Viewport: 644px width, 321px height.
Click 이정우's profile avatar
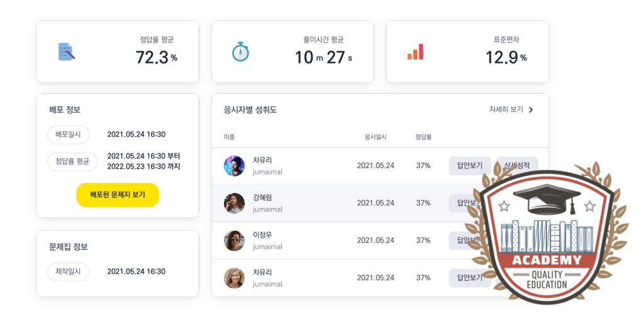[234, 241]
